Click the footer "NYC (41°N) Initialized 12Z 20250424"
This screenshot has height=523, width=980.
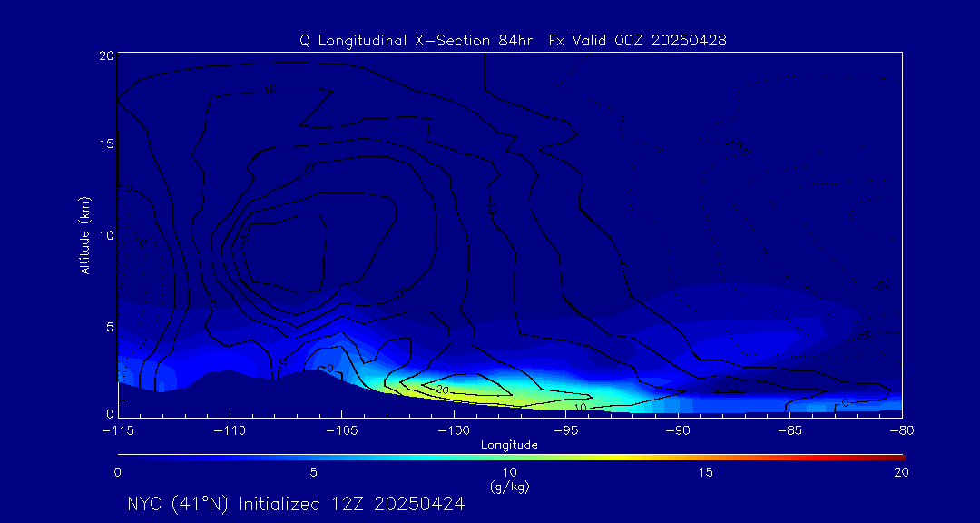click(x=296, y=504)
